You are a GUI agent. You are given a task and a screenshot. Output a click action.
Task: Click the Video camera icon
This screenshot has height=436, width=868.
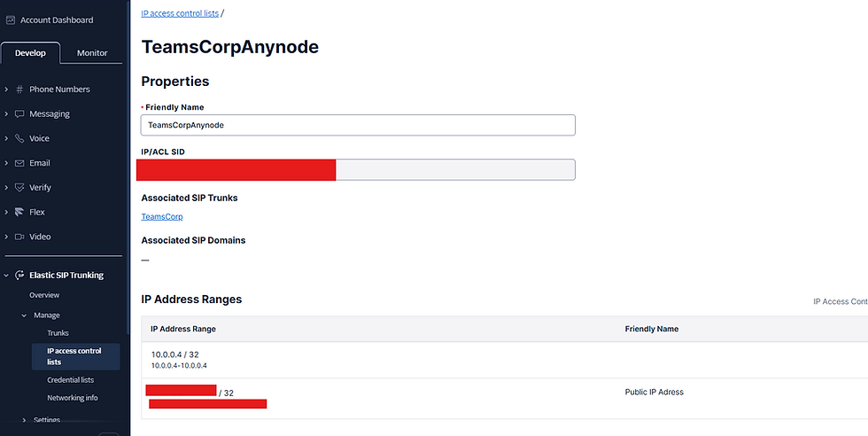[x=19, y=237]
